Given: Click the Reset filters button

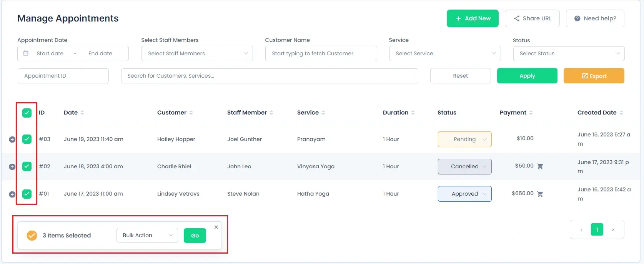Looking at the screenshot, I should coord(461,76).
